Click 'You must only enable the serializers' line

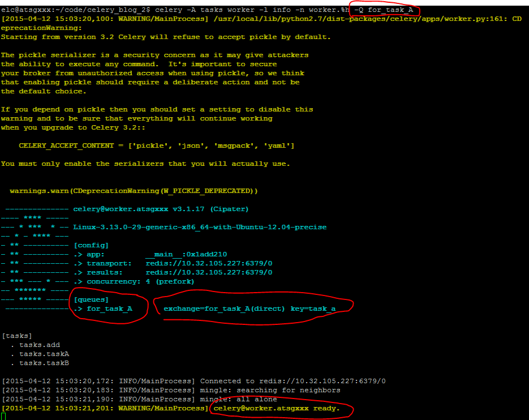coord(145,164)
